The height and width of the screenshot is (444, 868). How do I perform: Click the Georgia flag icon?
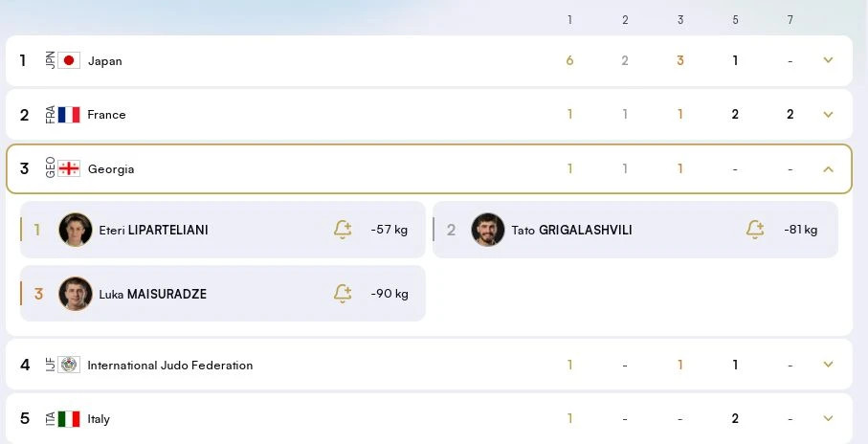coord(69,168)
